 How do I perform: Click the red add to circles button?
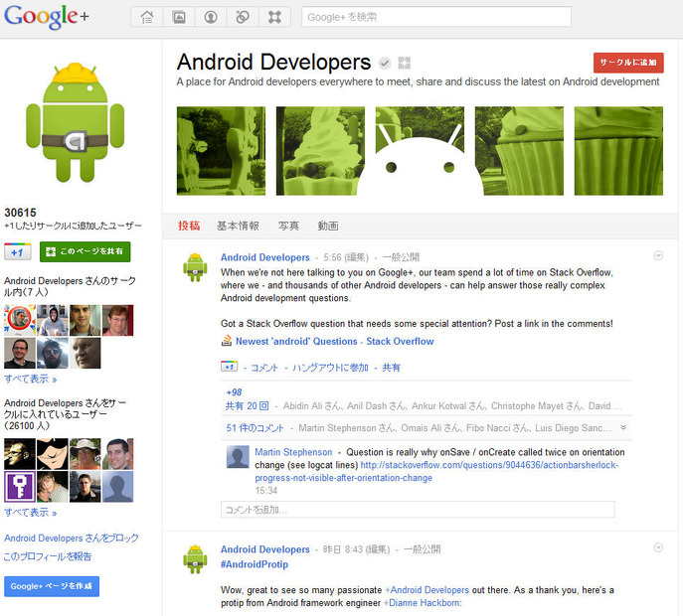tap(628, 63)
